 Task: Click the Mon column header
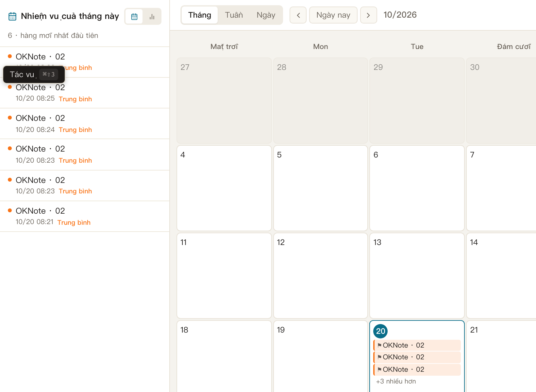point(321,46)
